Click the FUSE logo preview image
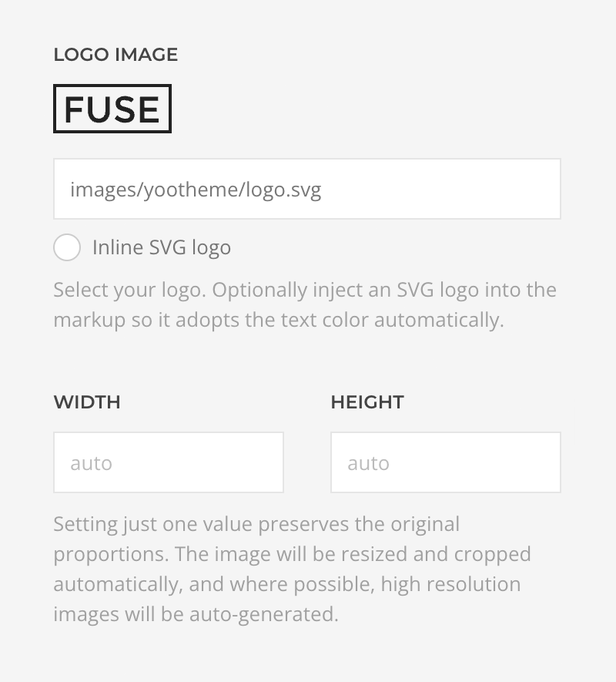The height and width of the screenshot is (682, 616). tap(112, 109)
